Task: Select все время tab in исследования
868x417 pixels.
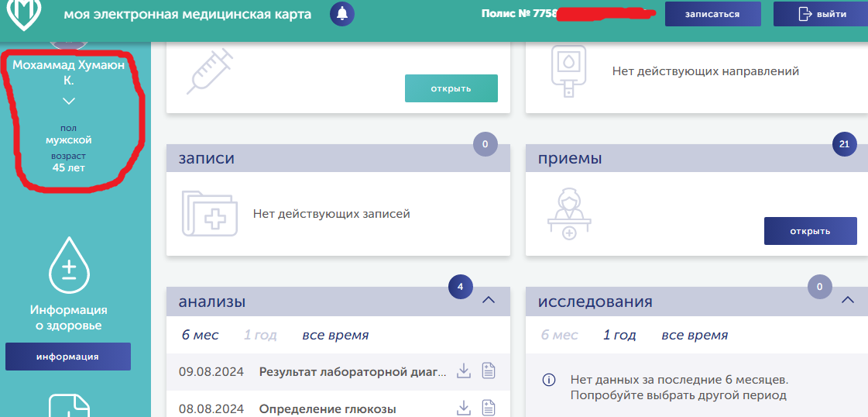Action: coord(695,335)
